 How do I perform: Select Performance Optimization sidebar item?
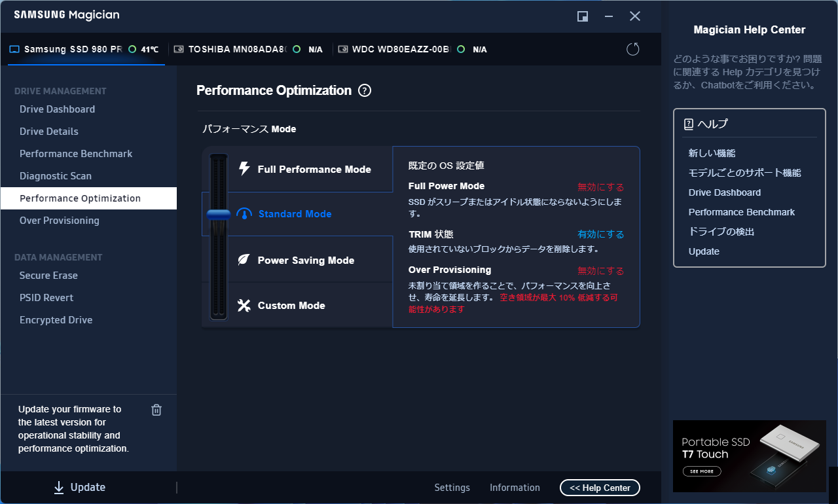pos(88,198)
